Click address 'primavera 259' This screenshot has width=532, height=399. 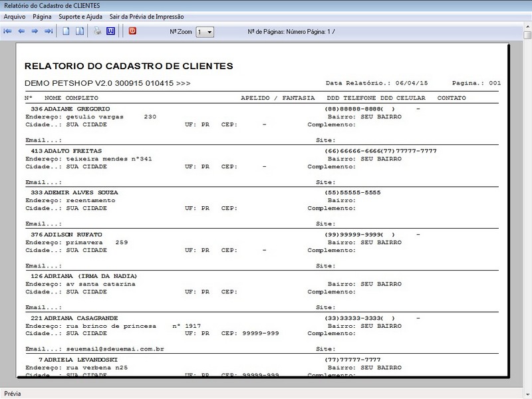tap(96, 242)
